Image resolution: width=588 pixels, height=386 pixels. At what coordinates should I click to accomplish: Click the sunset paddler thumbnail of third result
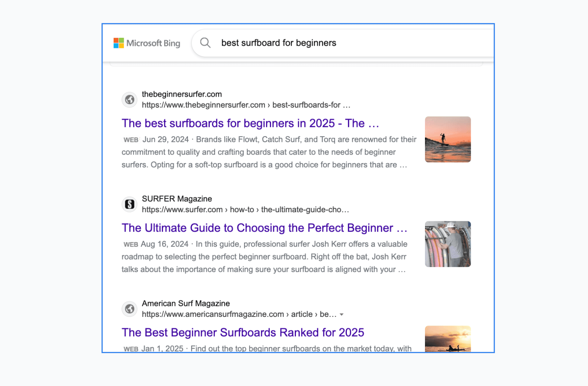click(448, 339)
